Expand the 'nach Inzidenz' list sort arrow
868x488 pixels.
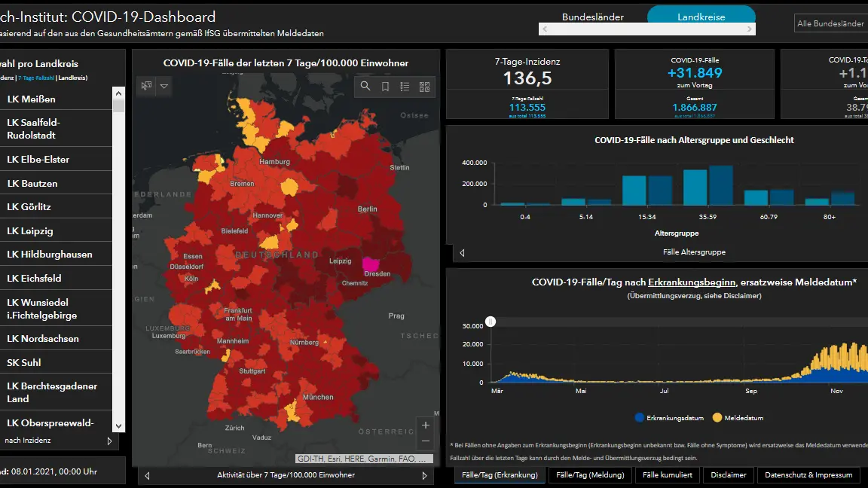coord(109,441)
